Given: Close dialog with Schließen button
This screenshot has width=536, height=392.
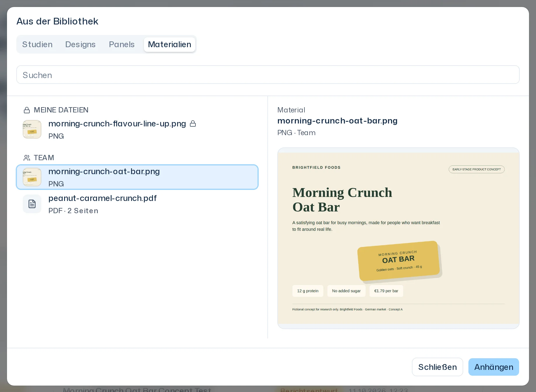Looking at the screenshot, I should click(x=437, y=367).
